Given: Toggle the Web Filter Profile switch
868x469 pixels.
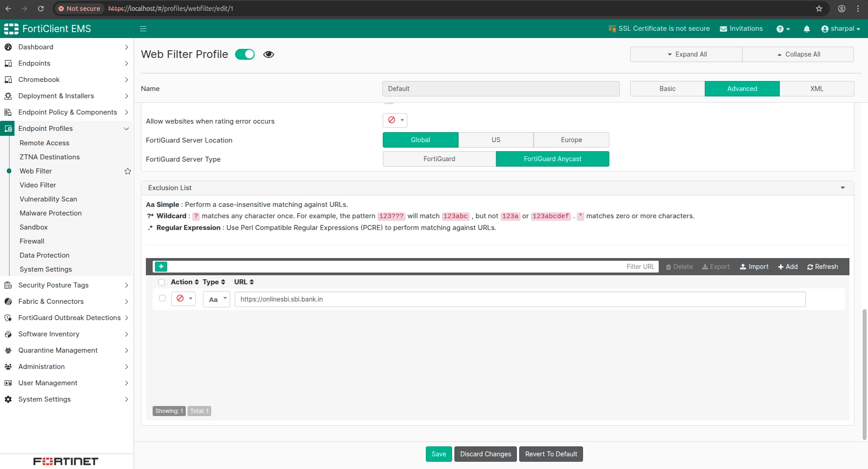Looking at the screenshot, I should pyautogui.click(x=245, y=54).
